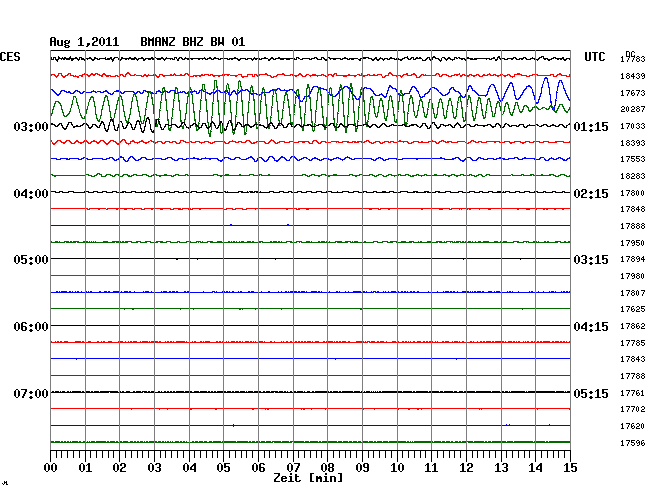Image resolution: width=650 pixels, height=494 pixels.
Task: Click the x-axis minute label "11"
Action: pyautogui.click(x=432, y=468)
